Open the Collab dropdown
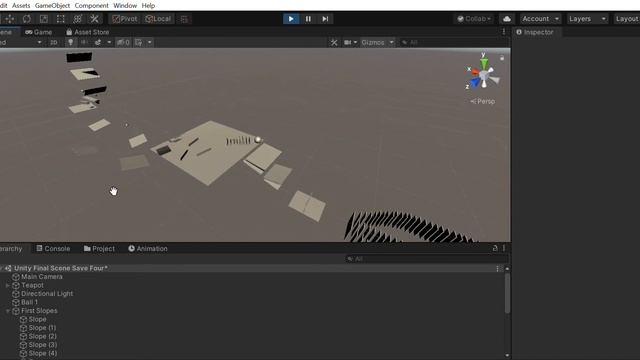The height and width of the screenshot is (360, 640). 474,19
